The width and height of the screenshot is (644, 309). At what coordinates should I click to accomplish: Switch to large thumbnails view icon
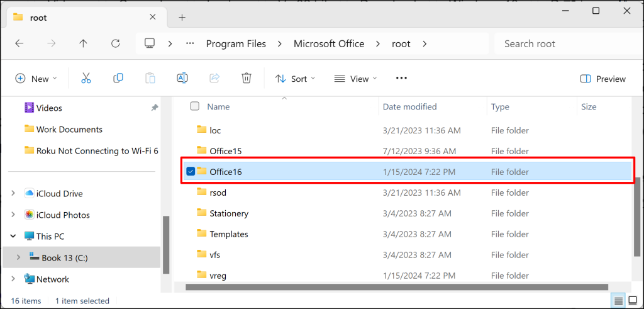tap(633, 301)
